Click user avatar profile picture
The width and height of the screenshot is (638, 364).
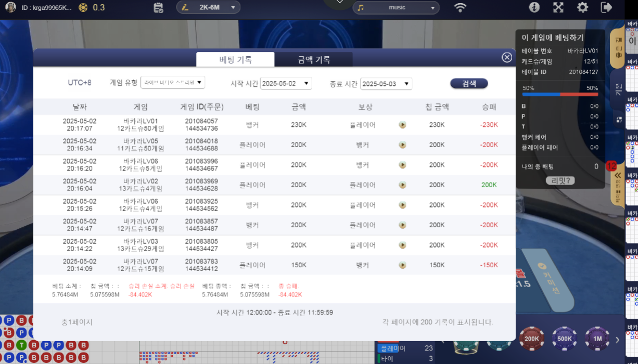point(10,7)
